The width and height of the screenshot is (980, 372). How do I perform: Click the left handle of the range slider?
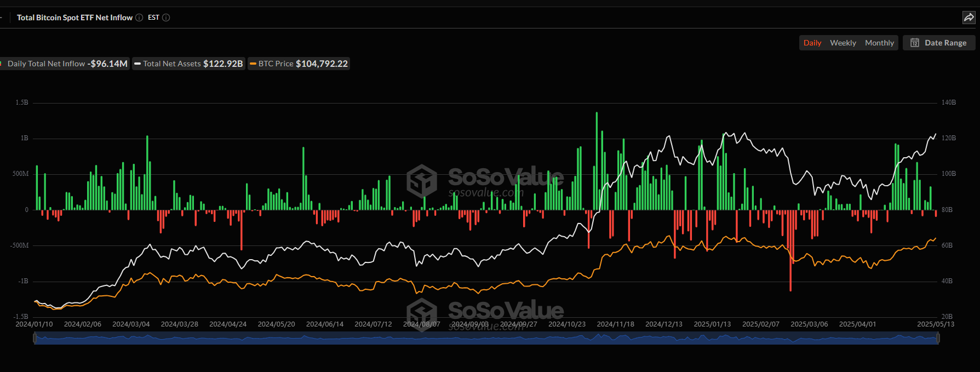click(x=35, y=339)
